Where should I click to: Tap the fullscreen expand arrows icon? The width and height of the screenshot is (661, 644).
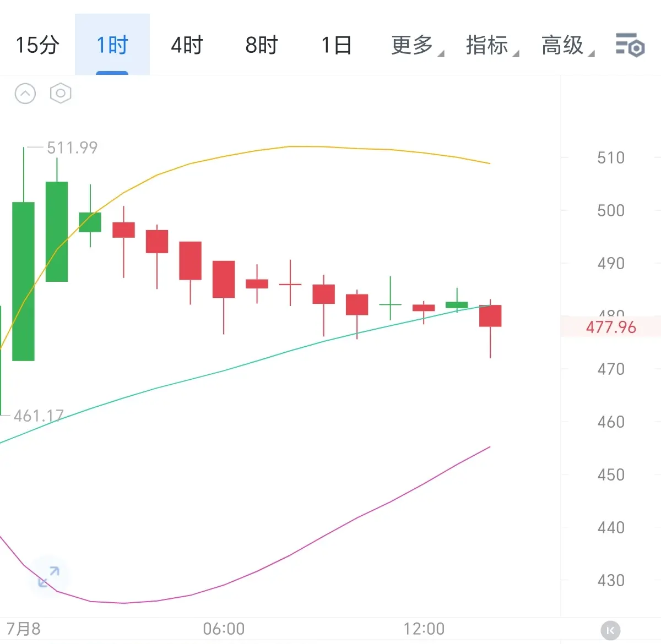pyautogui.click(x=48, y=576)
